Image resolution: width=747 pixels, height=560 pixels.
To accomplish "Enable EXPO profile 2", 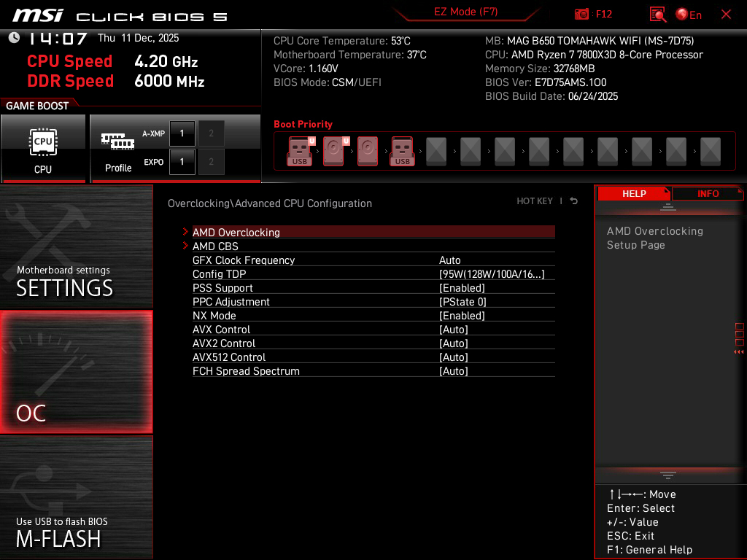I will 211,162.
